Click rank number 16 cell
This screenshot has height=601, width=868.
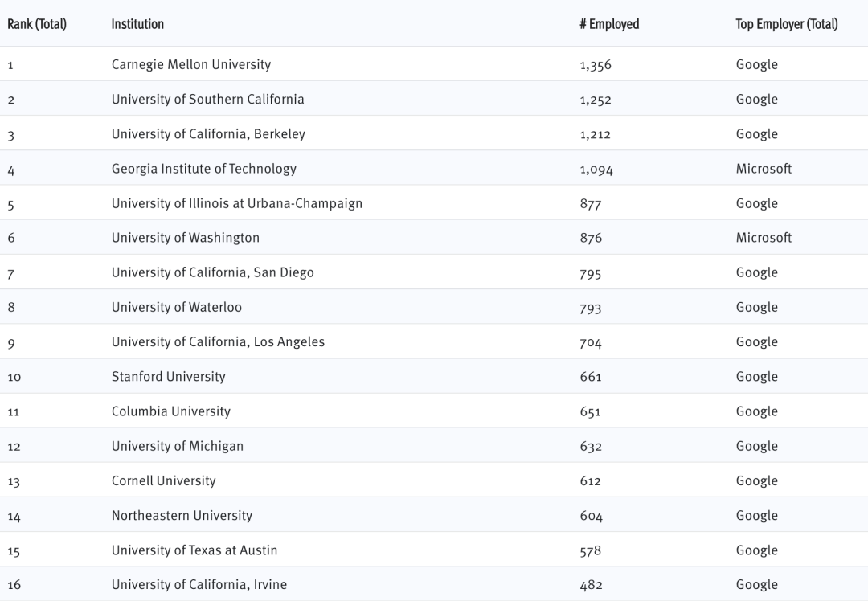point(14,585)
